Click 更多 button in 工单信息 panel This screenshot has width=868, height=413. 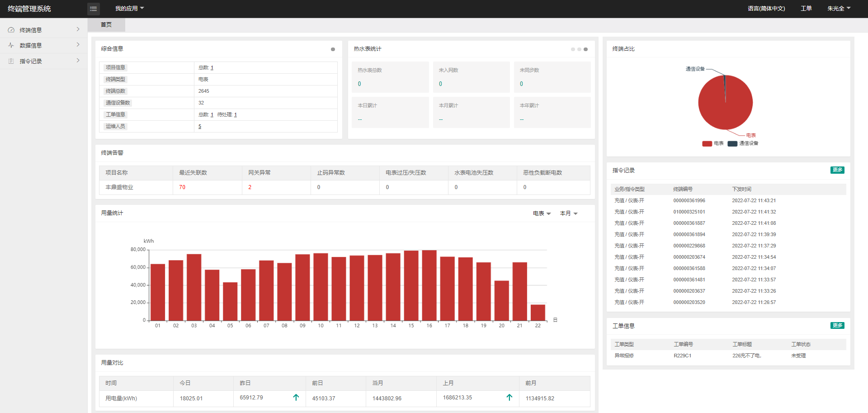tap(837, 325)
